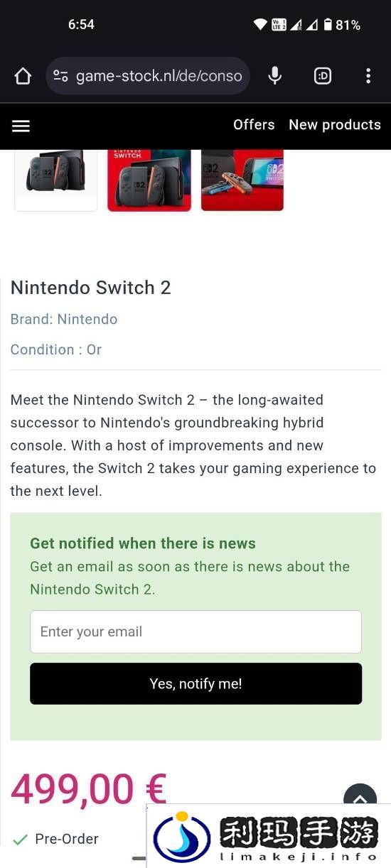Select the red Switch 2 box thumbnail
391x868 pixels.
tap(149, 180)
